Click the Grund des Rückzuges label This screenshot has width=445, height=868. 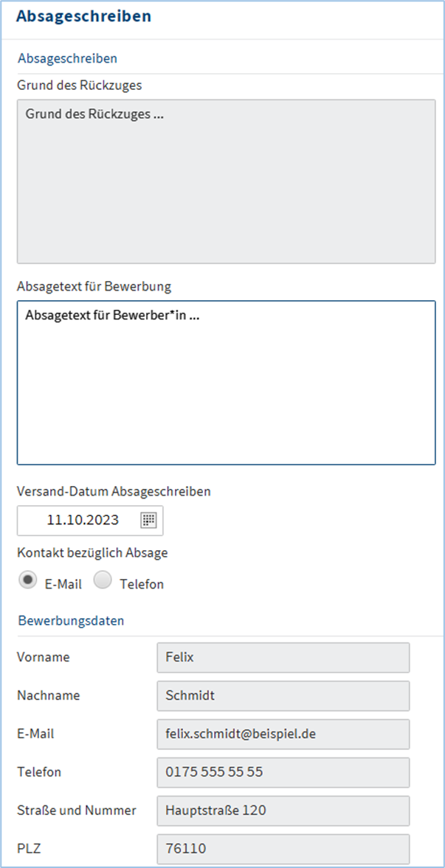[80, 85]
